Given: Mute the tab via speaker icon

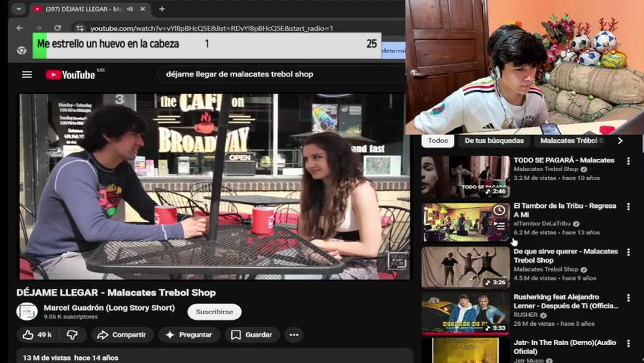Looking at the screenshot, I should [130, 9].
